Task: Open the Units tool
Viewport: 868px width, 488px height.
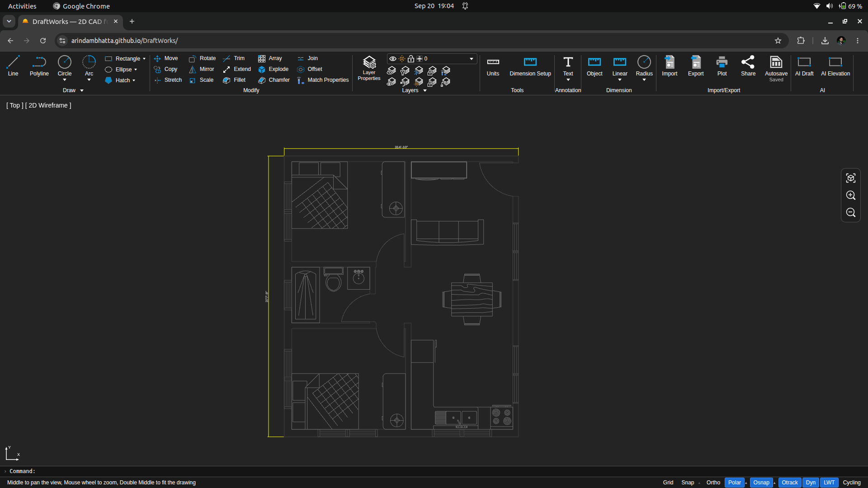Action: (493, 66)
